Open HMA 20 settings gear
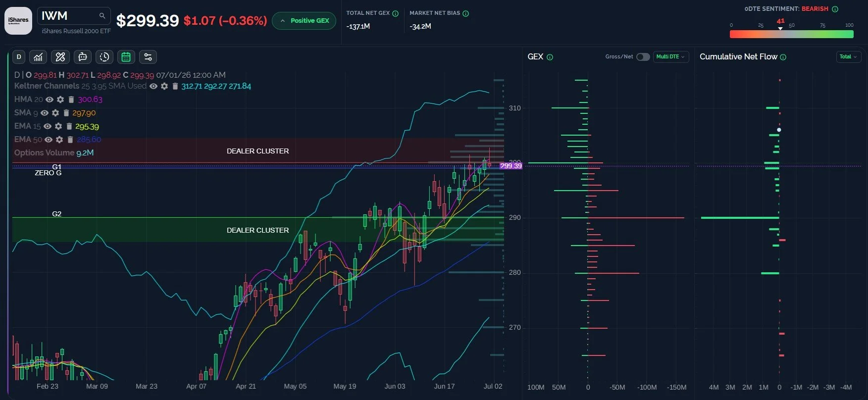This screenshot has height=400, width=868. (60, 100)
